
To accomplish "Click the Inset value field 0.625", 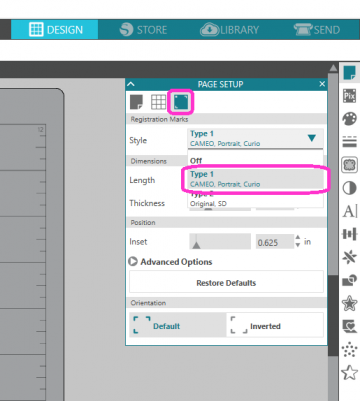I will point(274,242).
